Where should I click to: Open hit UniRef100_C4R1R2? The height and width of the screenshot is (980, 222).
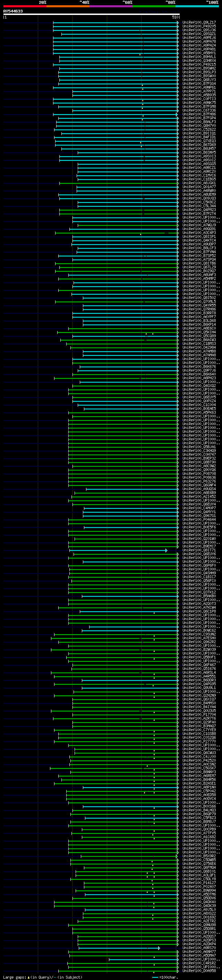tap(199, 963)
